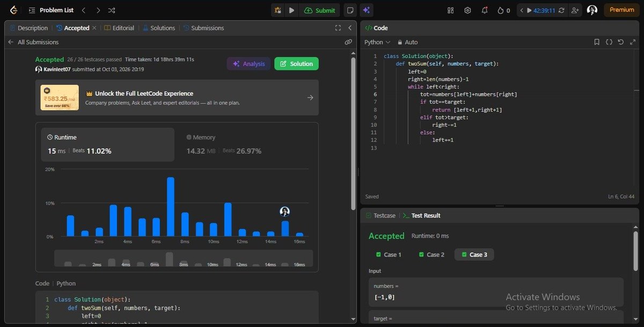Collapse the timer with left chevron
Screen dimensions: 644x327
pyautogui.click(x=522, y=10)
